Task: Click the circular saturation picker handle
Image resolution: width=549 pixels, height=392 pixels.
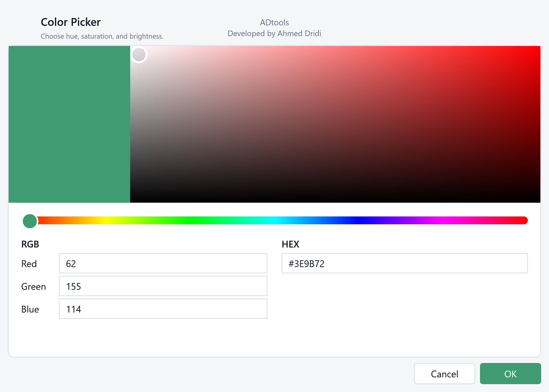Action: (139, 55)
